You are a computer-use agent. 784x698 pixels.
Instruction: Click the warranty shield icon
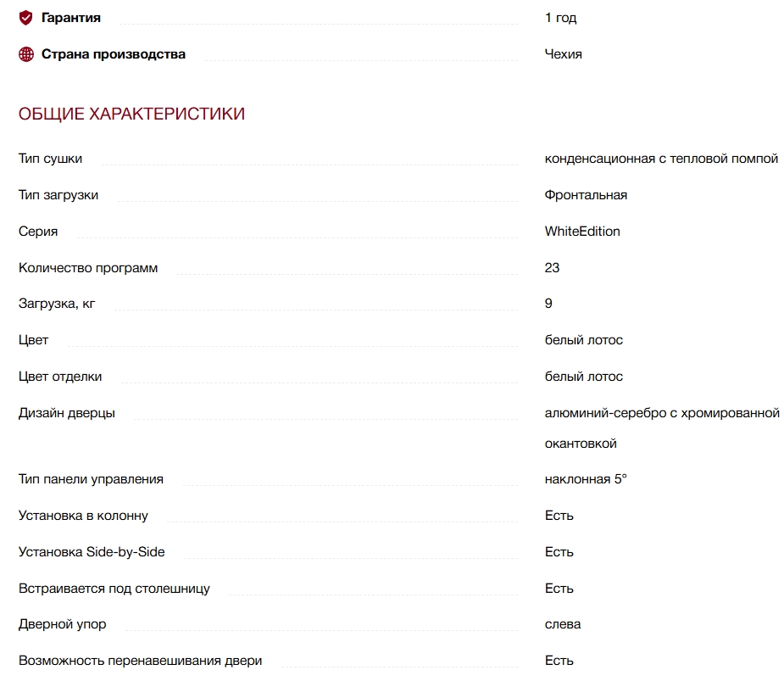[26, 18]
